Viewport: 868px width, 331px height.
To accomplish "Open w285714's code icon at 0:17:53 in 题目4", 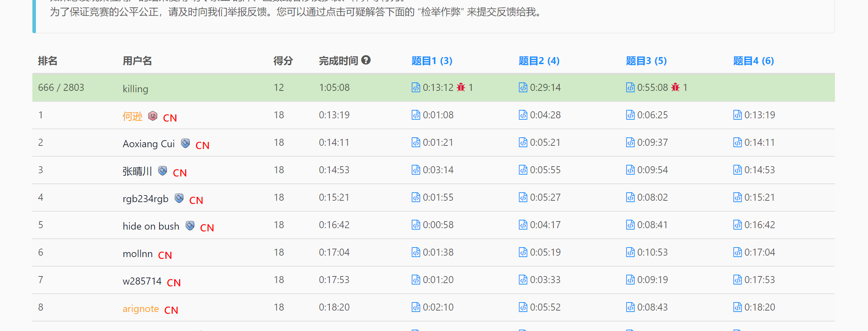I will (x=737, y=280).
